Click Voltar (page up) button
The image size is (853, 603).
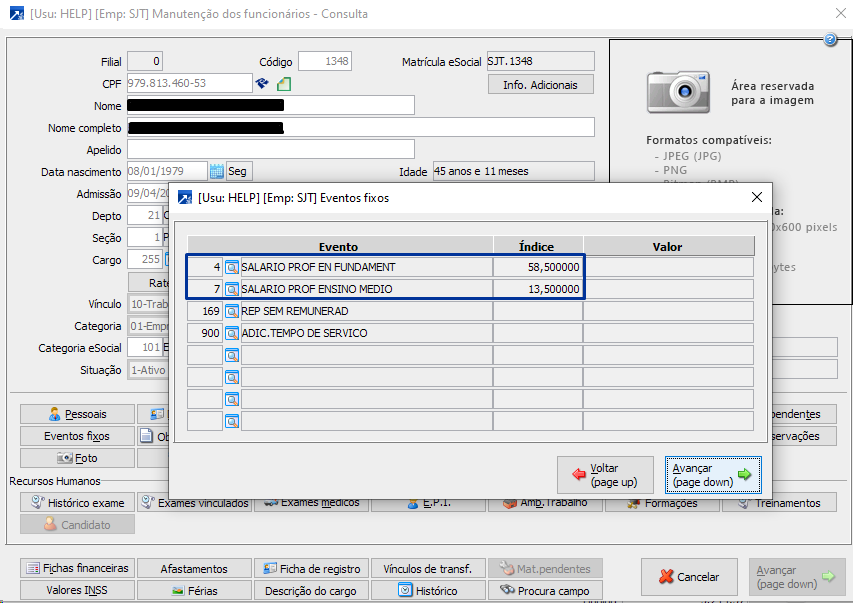coord(605,475)
